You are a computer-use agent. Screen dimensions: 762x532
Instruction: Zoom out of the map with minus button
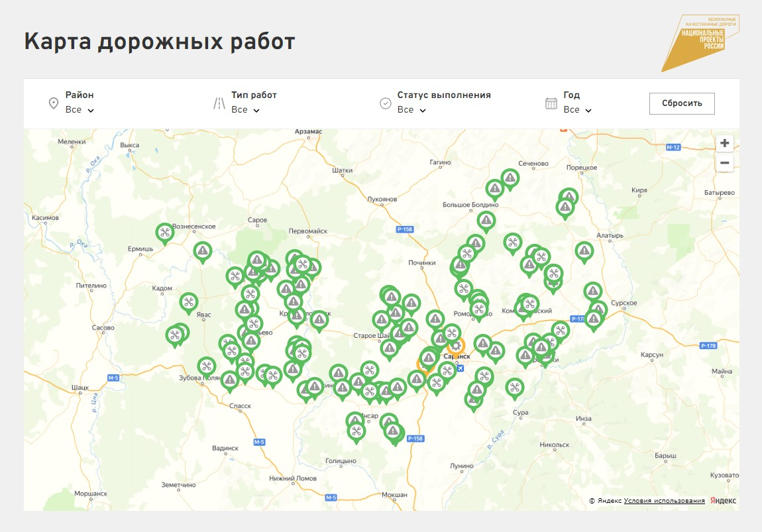(725, 163)
